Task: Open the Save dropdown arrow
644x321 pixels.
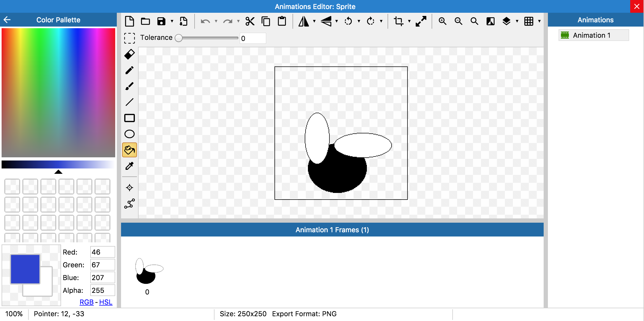Action: point(172,21)
